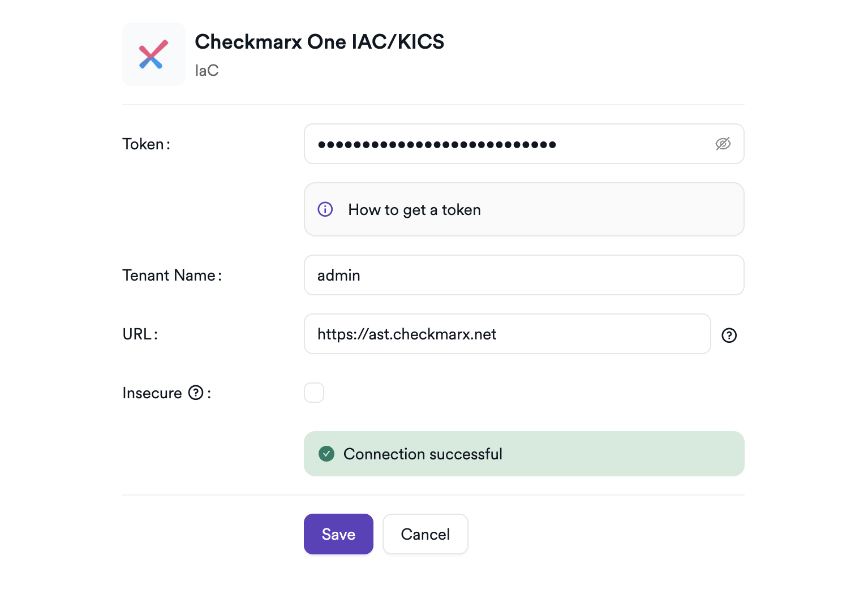Image resolution: width=868 pixels, height=594 pixels.
Task: Click the question mark beside Insecure label
Action: tap(195, 392)
